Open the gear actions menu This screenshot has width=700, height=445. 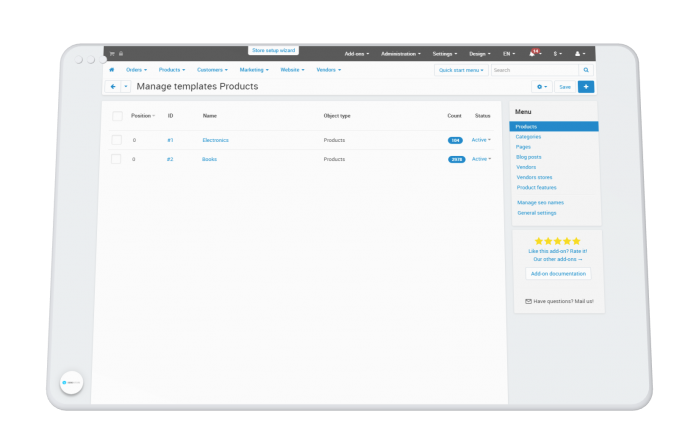point(542,87)
